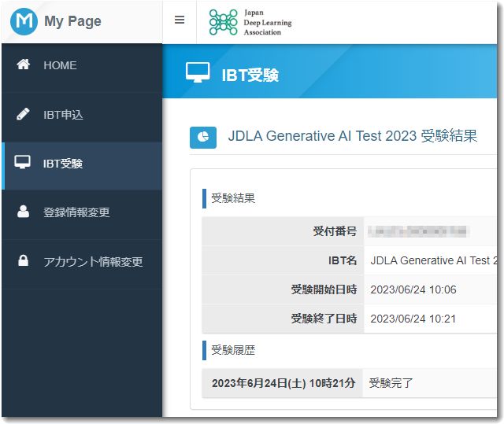
Task: Click the blurred 受付番号 value
Action: pyautogui.click(x=417, y=231)
